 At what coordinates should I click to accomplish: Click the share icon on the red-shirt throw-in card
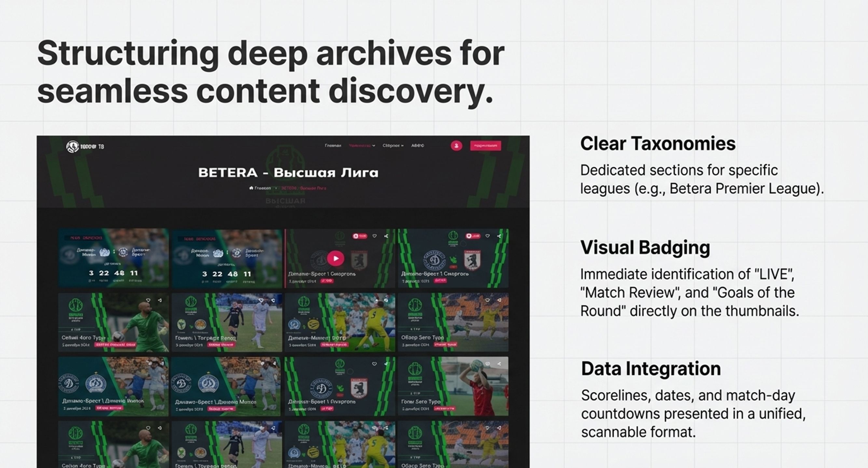pos(499,364)
